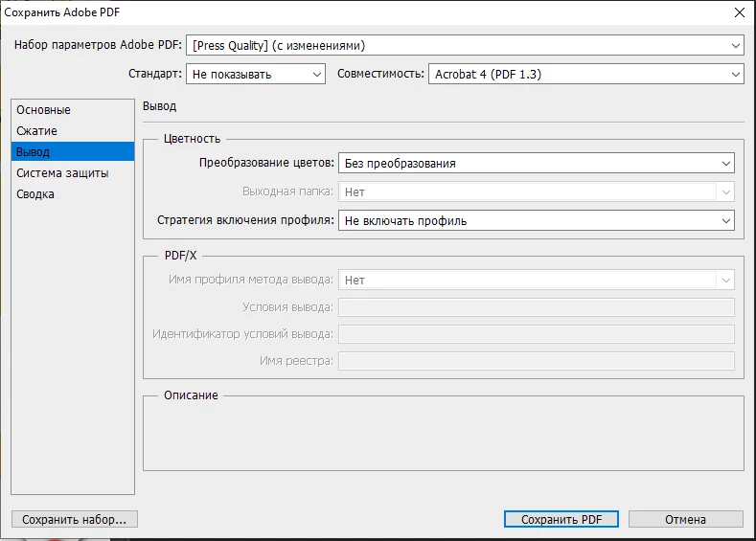Open the Стандарт dropdown
756x541 pixels.
tap(256, 74)
